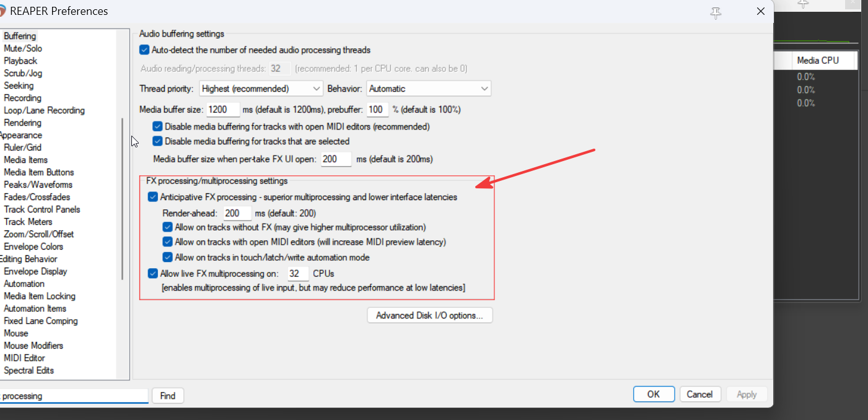Toggle disable media buffering for open MIDI editors
This screenshot has height=420, width=868.
tap(157, 126)
